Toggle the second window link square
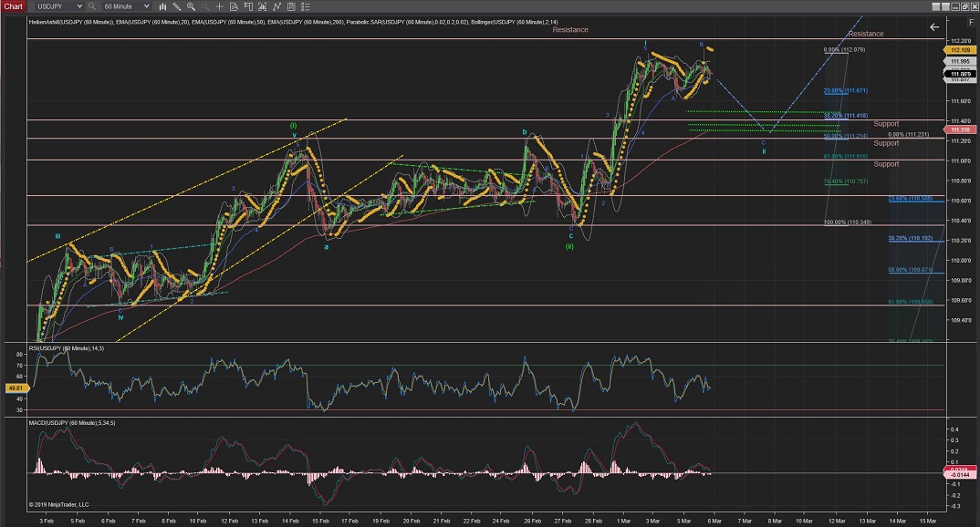The image size is (980, 527). (945, 6)
